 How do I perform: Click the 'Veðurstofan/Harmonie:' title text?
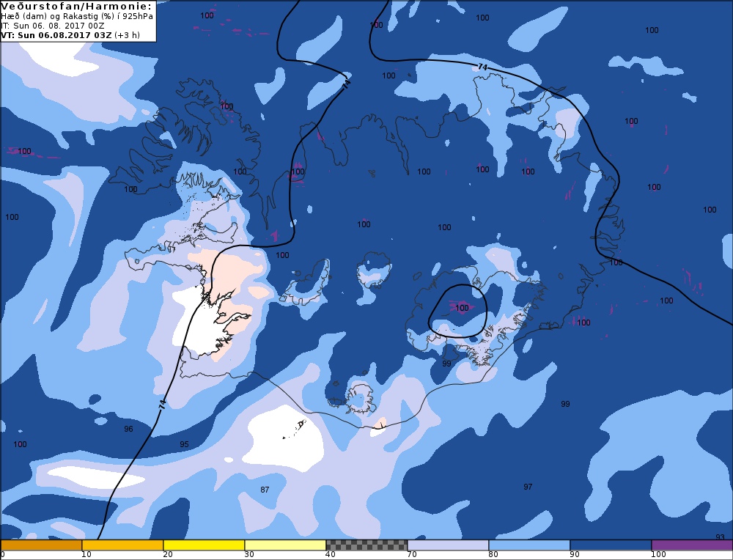(77, 7)
